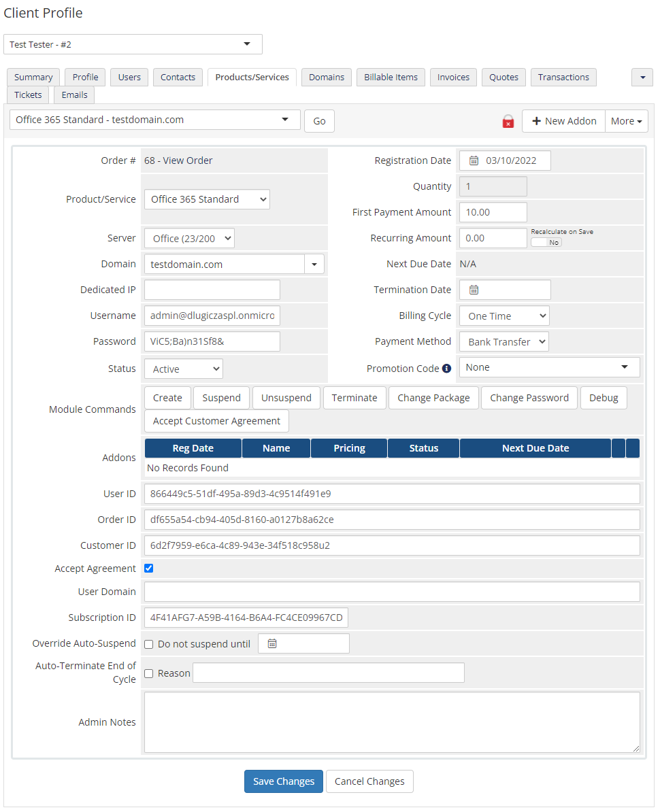Screen dimensions: 660x812
Task: Click the Password field
Action: pyautogui.click(x=212, y=341)
